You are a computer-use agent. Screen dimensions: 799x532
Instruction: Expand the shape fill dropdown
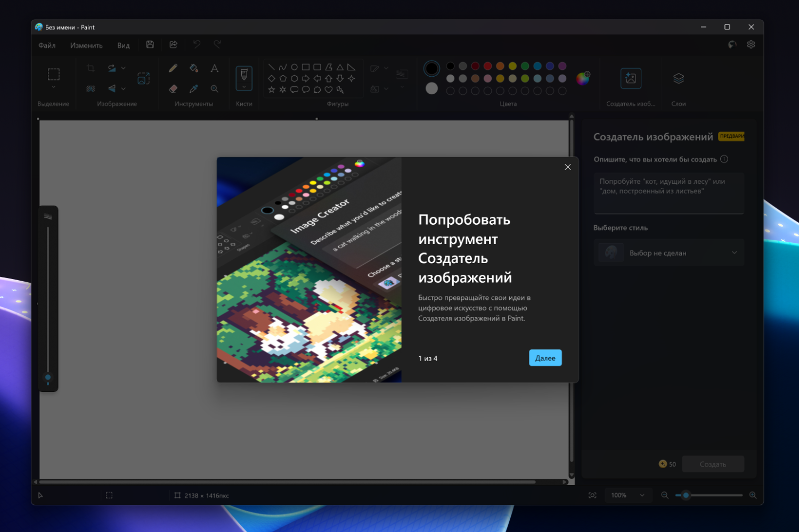pos(386,89)
